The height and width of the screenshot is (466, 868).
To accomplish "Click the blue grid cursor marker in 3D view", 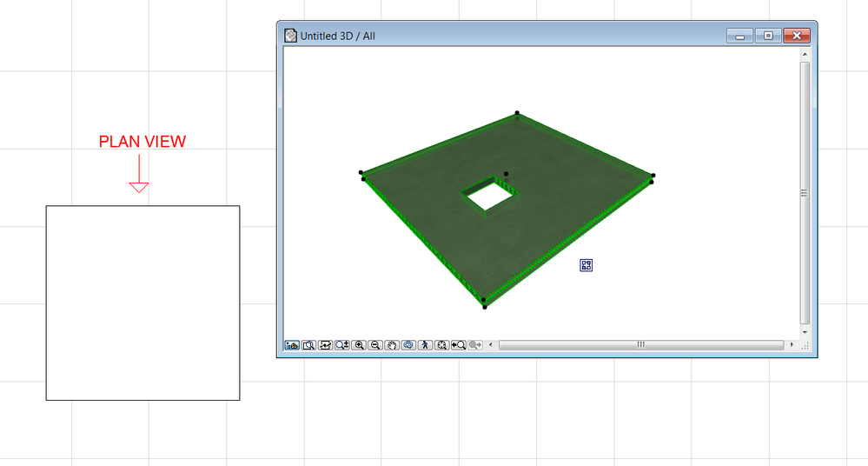I will (586, 265).
